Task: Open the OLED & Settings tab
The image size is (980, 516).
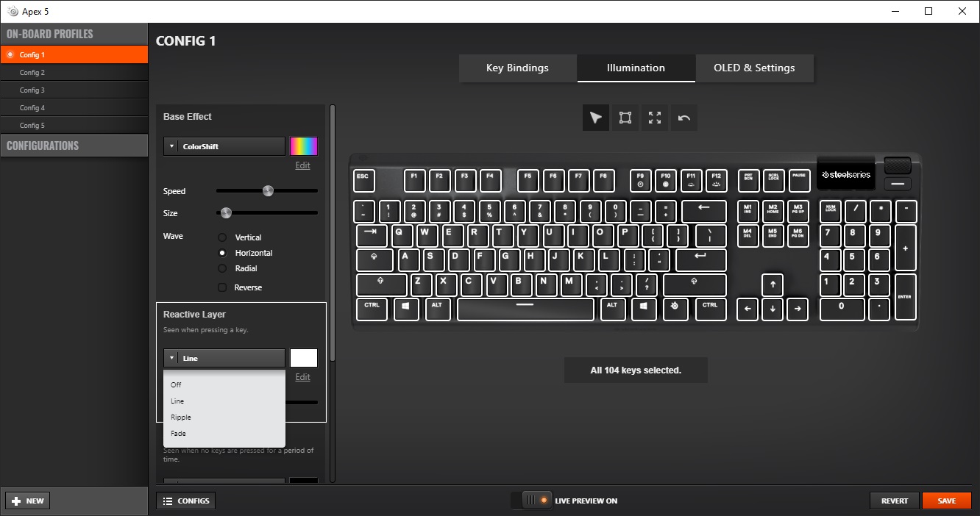Action: click(x=754, y=68)
